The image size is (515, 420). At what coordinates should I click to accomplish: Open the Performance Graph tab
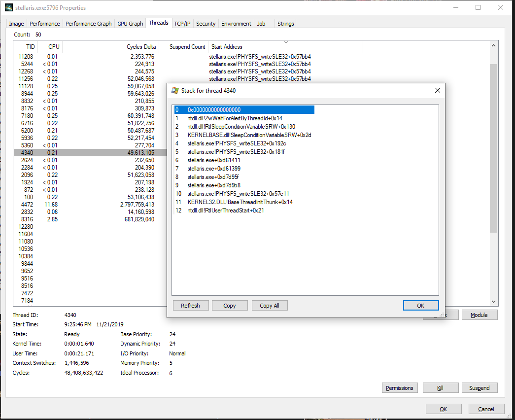coord(89,24)
